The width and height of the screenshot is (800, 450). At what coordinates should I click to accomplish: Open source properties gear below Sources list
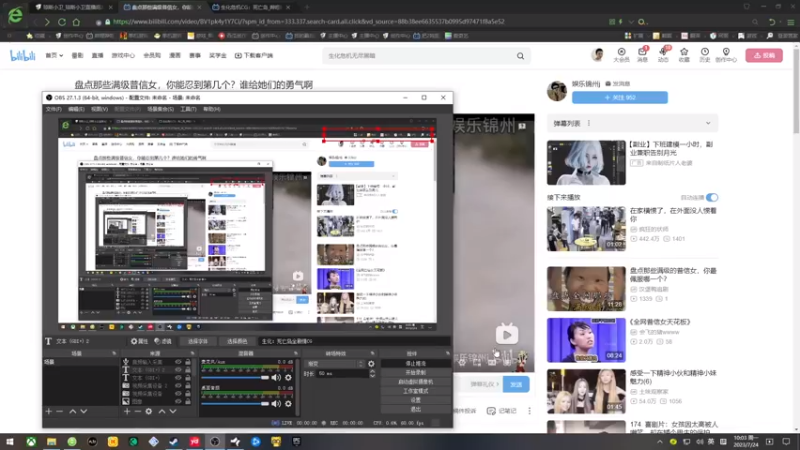(x=148, y=411)
